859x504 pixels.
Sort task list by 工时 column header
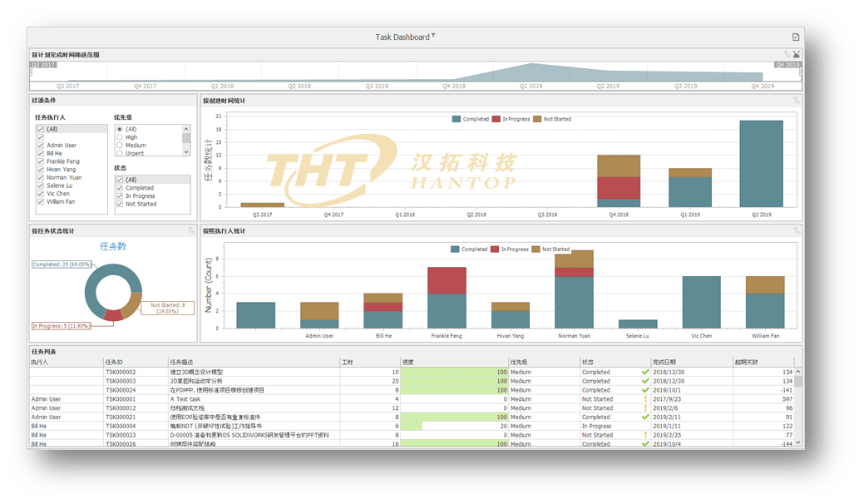tap(370, 362)
